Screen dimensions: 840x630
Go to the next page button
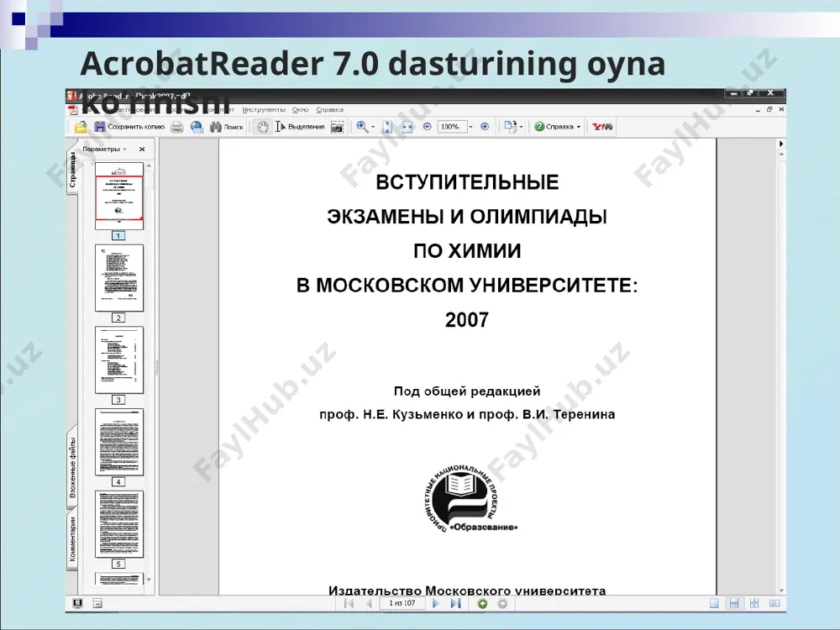pos(435,604)
